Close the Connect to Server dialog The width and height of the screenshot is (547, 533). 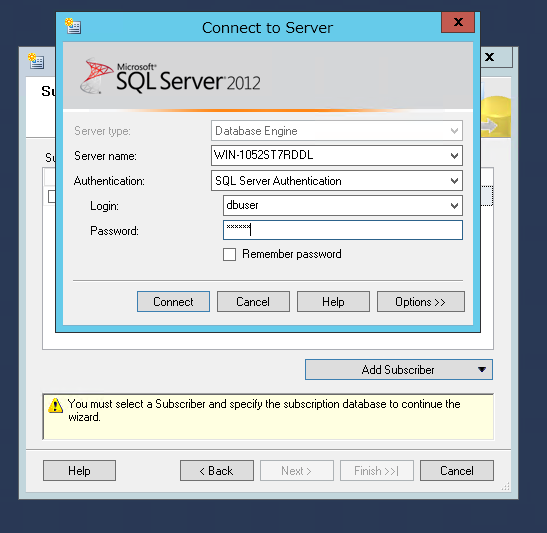point(458,22)
